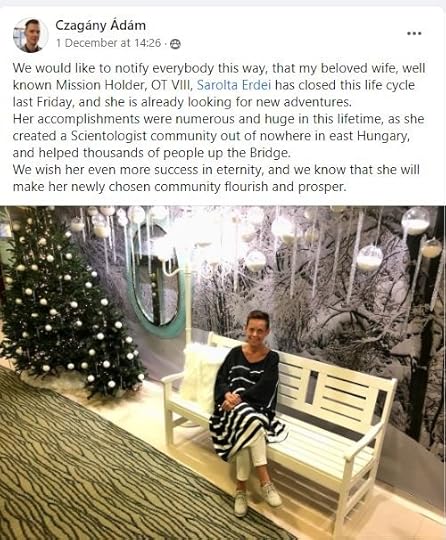Open the attached photo of the post
446x540 pixels.
point(223,373)
